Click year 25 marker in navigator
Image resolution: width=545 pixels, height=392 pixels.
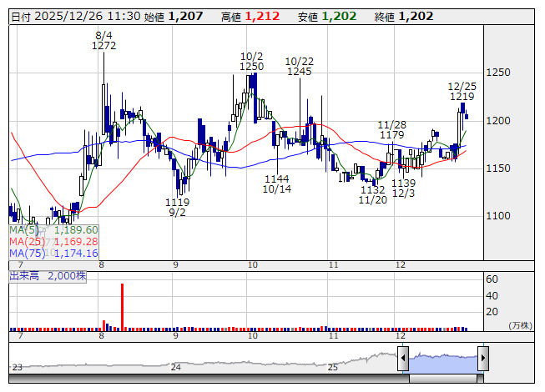pos(333,367)
